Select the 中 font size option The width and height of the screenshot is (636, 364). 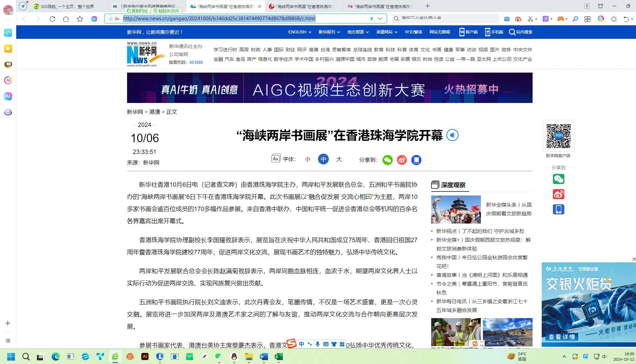coord(323,159)
